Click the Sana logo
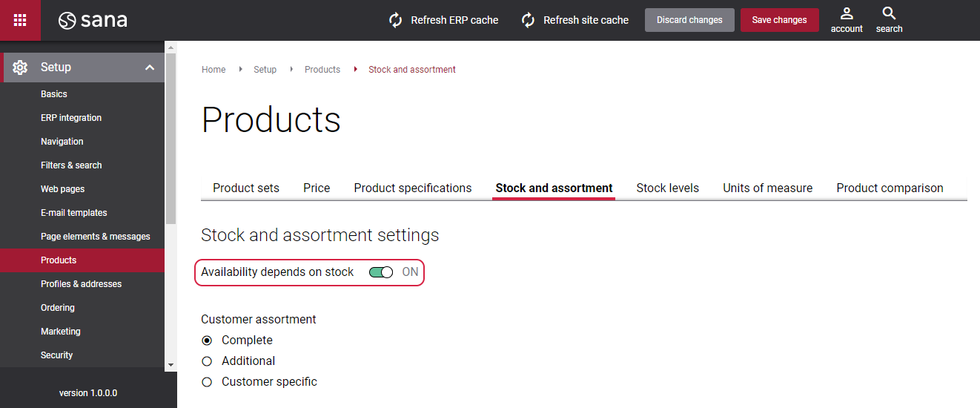This screenshot has height=408, width=980. (93, 21)
